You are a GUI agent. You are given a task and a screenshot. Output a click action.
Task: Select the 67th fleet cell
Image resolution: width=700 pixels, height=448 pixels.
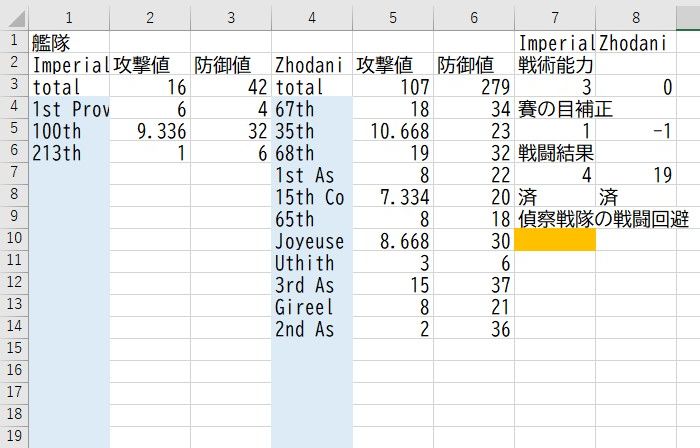point(312,108)
